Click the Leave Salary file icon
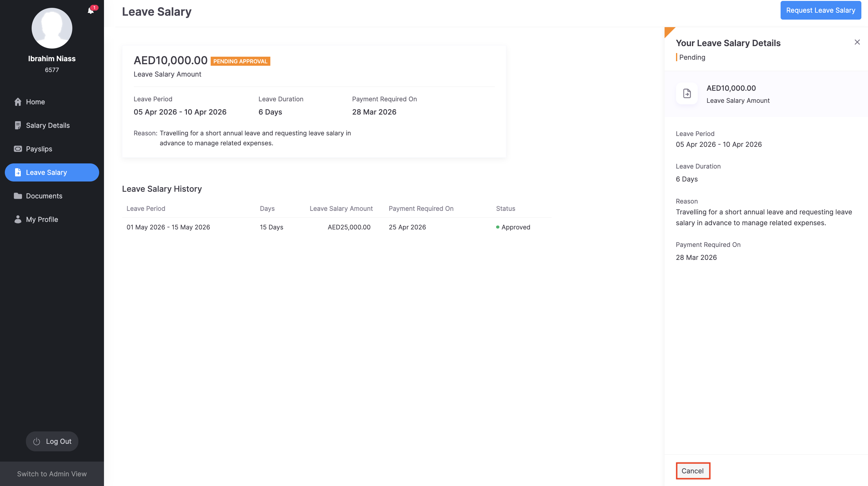This screenshot has height=486, width=868. coord(18,172)
